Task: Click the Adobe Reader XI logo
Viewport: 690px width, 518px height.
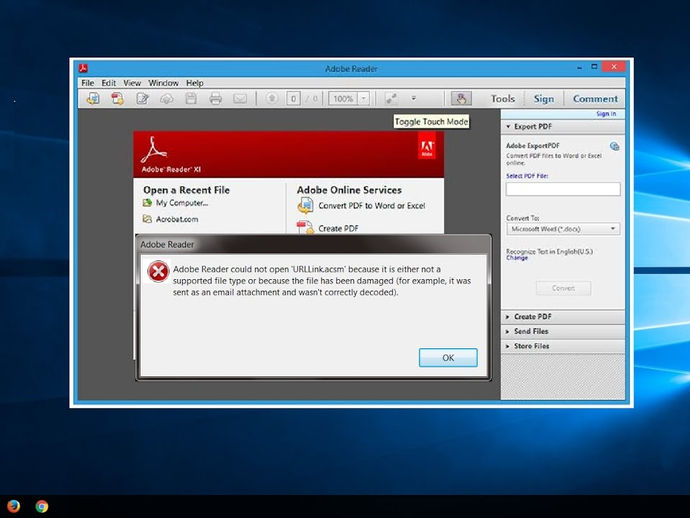Action: pyautogui.click(x=170, y=155)
